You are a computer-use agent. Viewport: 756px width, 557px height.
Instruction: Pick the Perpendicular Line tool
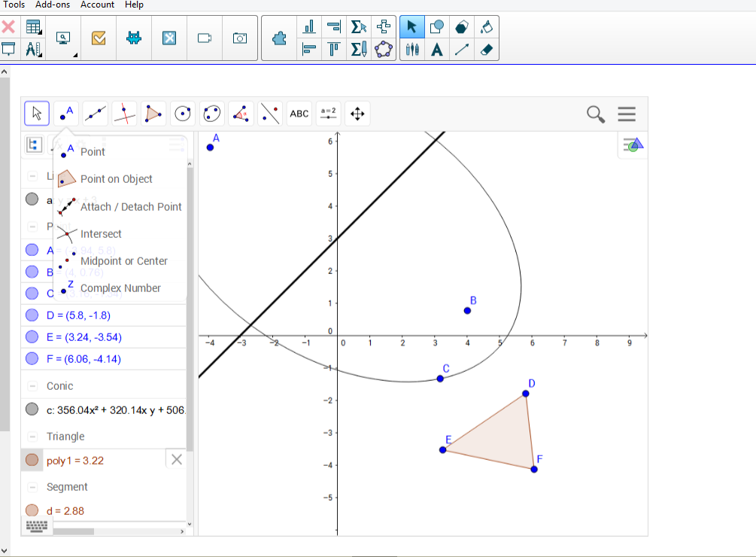125,114
